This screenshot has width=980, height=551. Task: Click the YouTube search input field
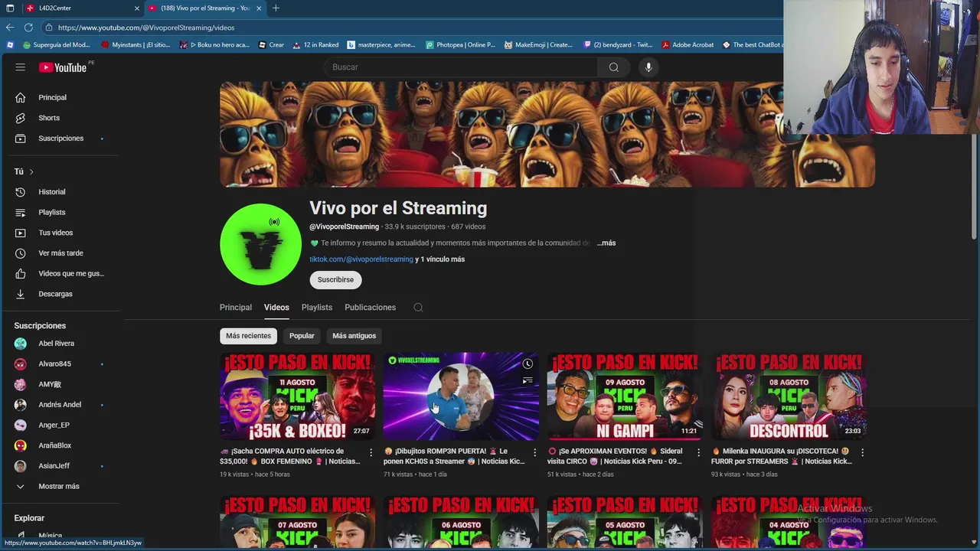coord(461,67)
